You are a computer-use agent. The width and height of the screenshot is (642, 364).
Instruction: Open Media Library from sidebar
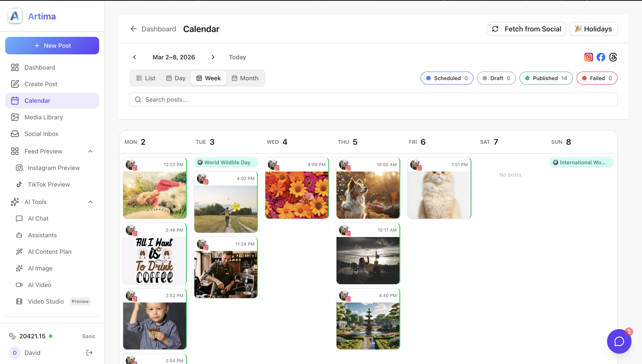(43, 117)
